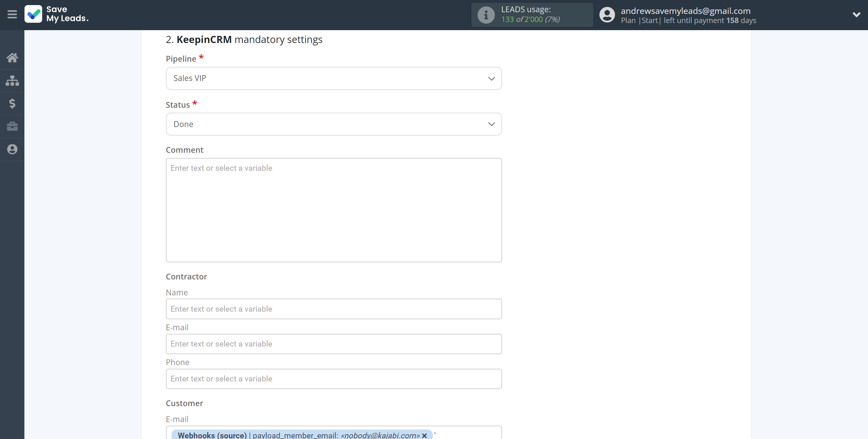
Task: Click into the Comment text area
Action: point(334,210)
